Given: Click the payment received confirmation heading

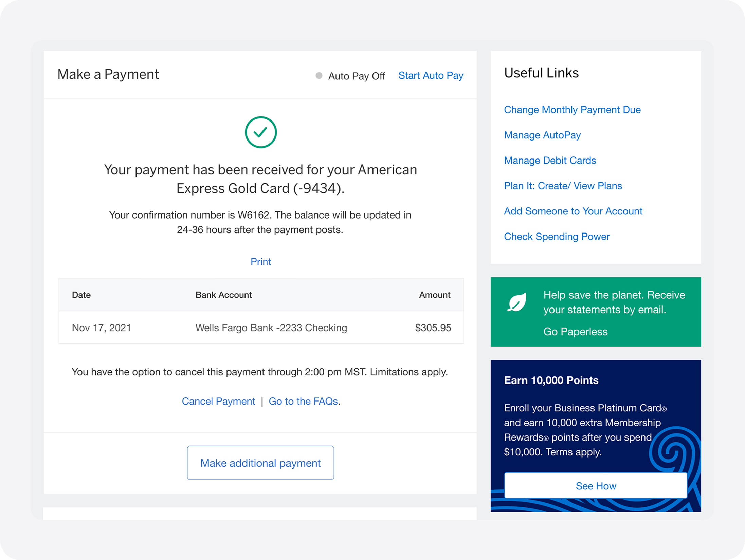Looking at the screenshot, I should 260,179.
